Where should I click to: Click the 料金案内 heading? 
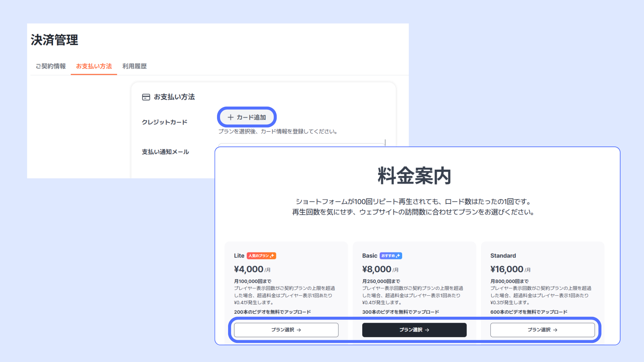(414, 176)
